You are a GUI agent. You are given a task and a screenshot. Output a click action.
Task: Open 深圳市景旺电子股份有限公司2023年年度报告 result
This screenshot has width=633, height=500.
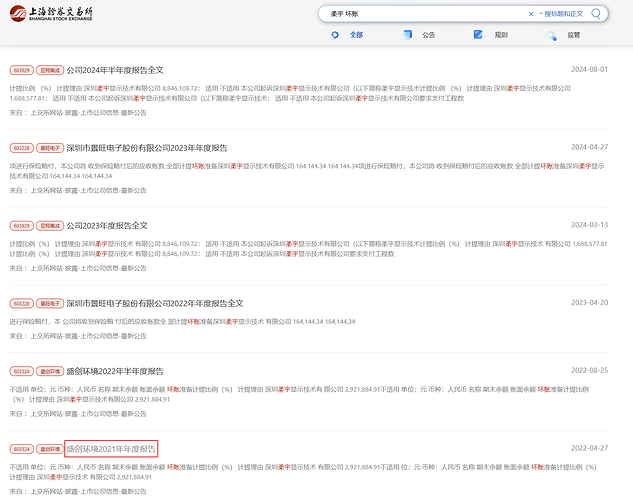pos(147,148)
